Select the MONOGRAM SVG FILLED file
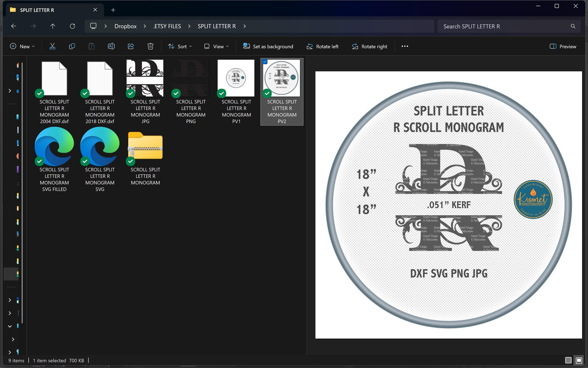 [54, 159]
